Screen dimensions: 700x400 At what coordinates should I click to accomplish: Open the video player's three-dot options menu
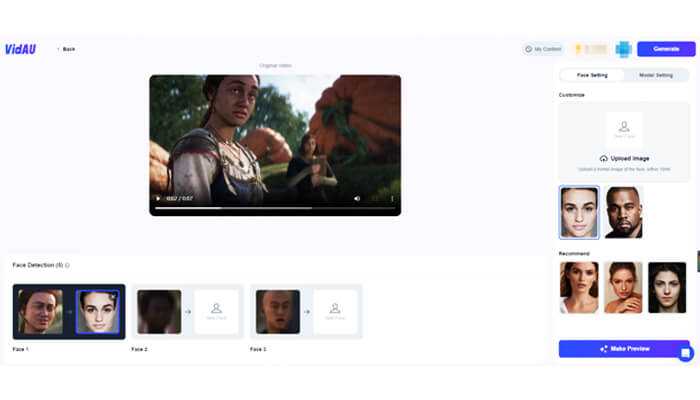point(391,198)
